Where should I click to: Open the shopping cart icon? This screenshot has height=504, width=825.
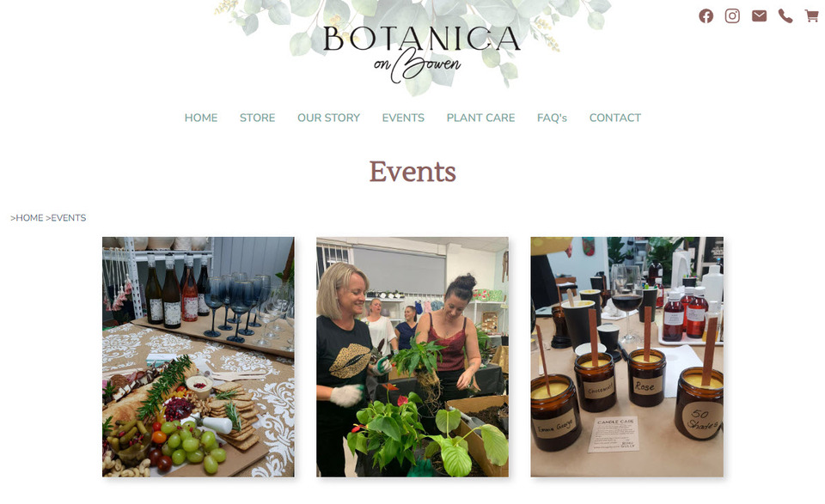[812, 16]
